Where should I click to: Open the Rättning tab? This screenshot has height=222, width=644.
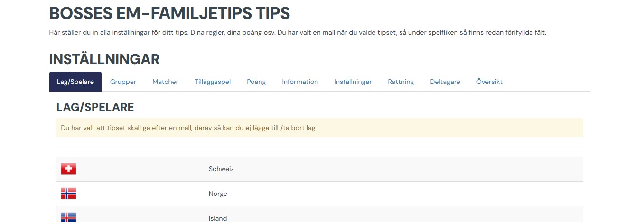pyautogui.click(x=401, y=82)
